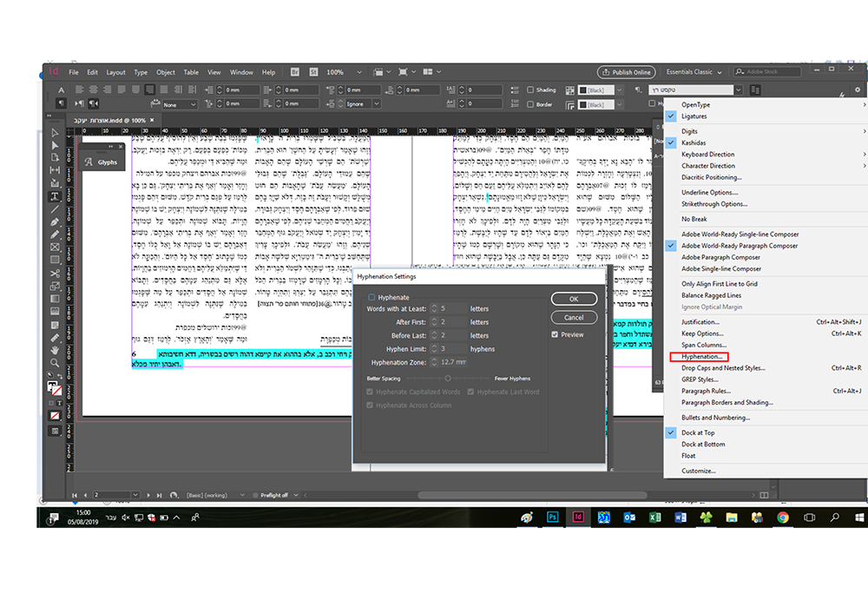The height and width of the screenshot is (614, 868).
Task: Toggle Hyphenate Across Column checkbox
Action: pos(370,406)
